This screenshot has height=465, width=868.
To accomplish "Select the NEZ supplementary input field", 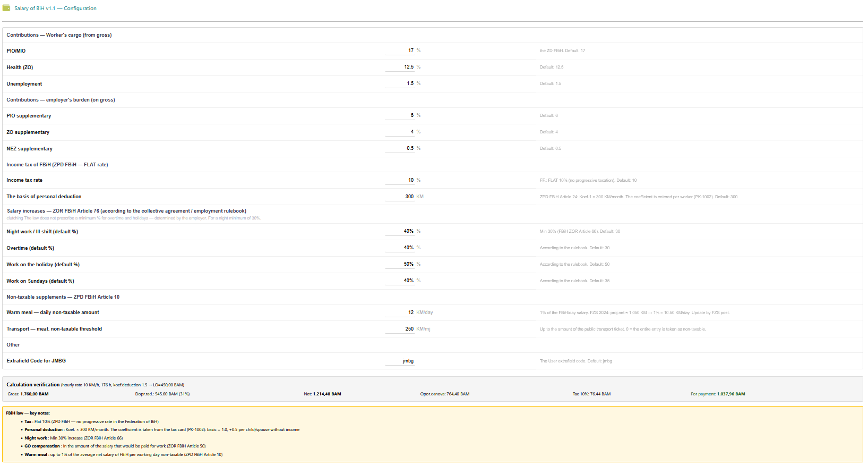I will coord(400,148).
